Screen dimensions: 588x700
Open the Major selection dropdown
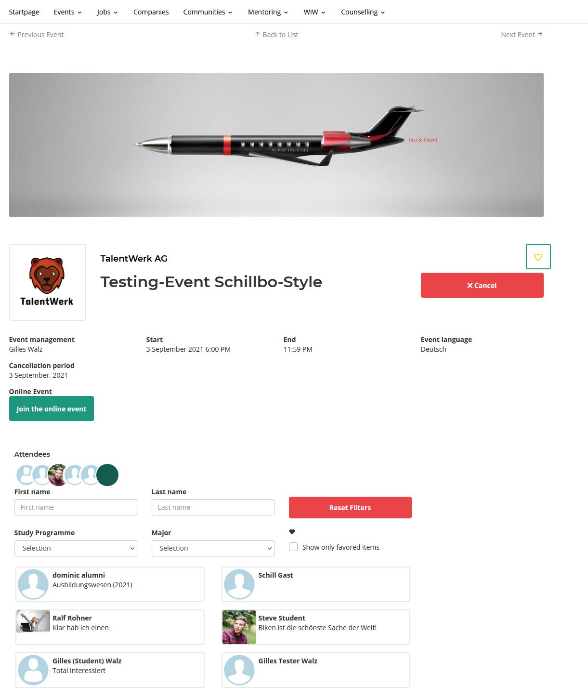point(213,548)
